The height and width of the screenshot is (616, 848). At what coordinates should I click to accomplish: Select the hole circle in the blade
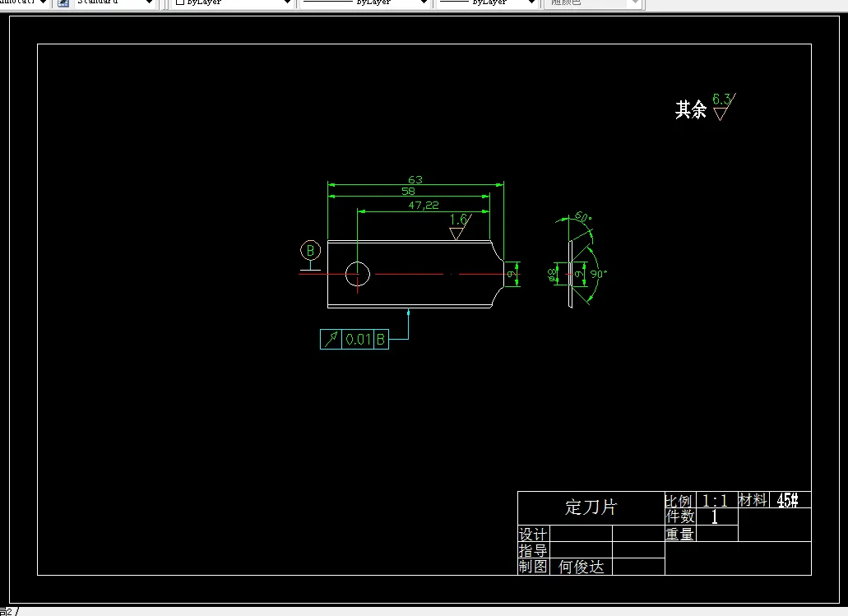coord(357,274)
